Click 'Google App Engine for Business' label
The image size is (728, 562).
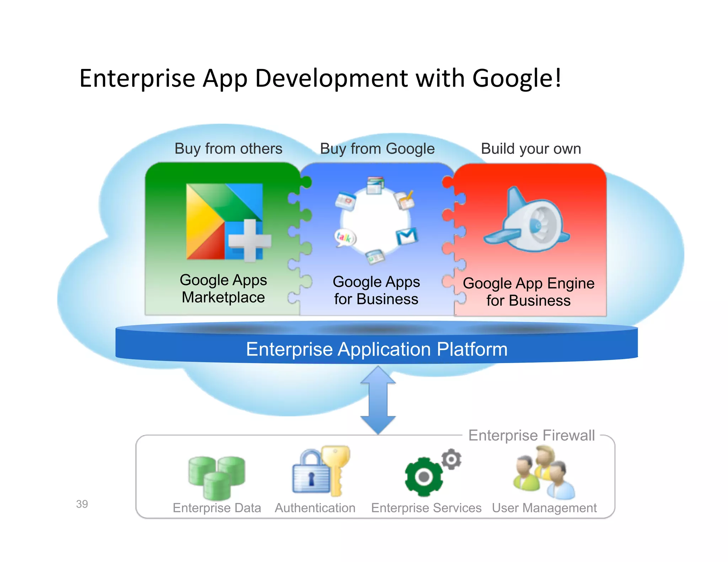tap(529, 292)
